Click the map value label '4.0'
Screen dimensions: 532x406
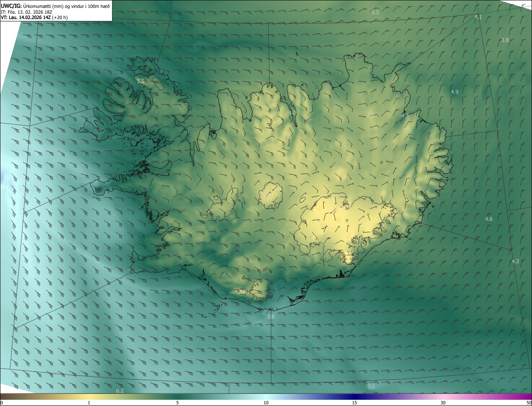[292, 113]
